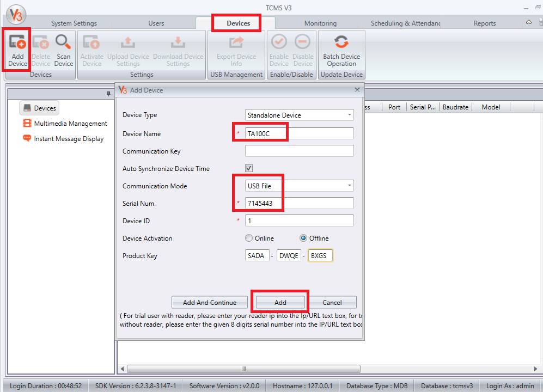Image resolution: width=543 pixels, height=392 pixels.
Task: Click the Cancel button
Action: click(x=332, y=302)
